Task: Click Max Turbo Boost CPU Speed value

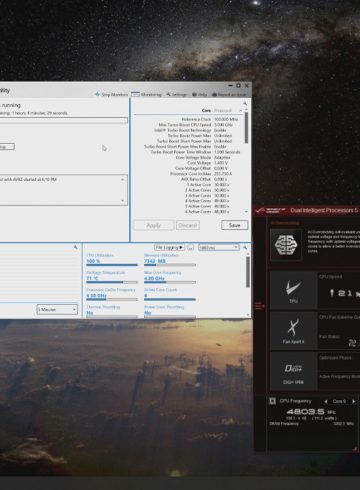Action: click(x=223, y=125)
